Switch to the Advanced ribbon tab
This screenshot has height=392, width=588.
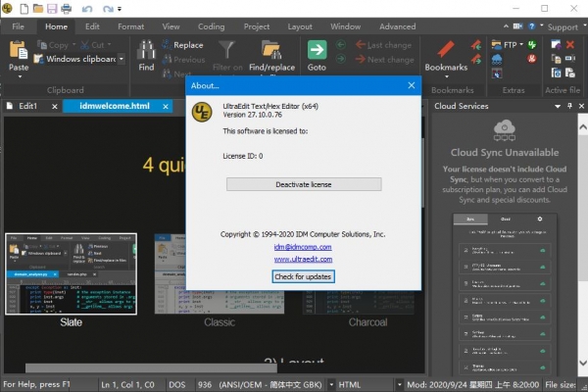coord(397,26)
